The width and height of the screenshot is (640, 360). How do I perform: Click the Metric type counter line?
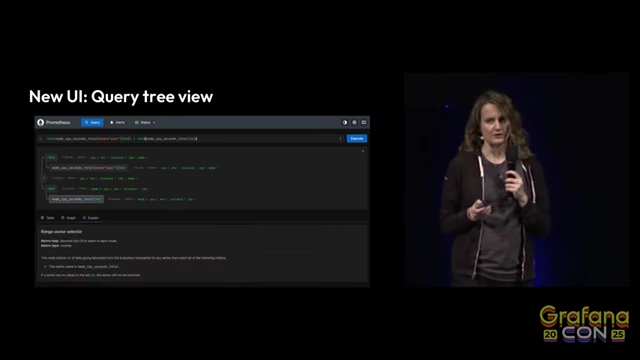coord(56,246)
